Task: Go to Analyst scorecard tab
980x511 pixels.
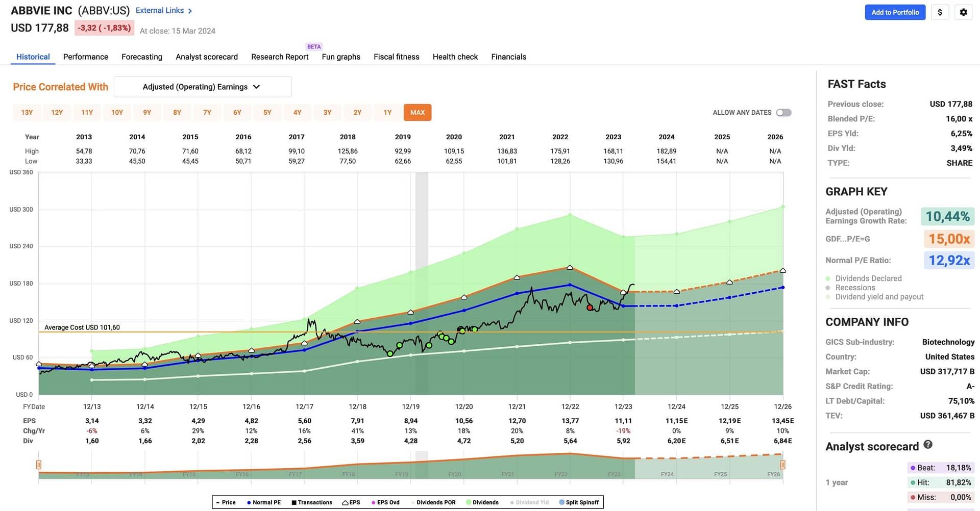Action: [207, 57]
